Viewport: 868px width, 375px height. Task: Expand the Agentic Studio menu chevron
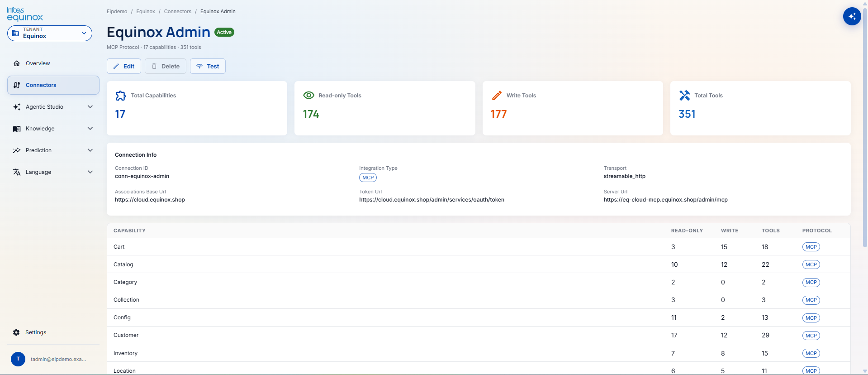tap(90, 107)
